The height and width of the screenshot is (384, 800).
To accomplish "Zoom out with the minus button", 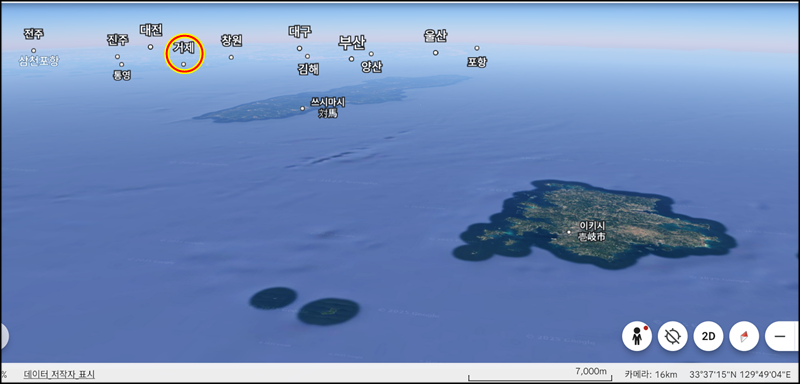I will [x=780, y=337].
